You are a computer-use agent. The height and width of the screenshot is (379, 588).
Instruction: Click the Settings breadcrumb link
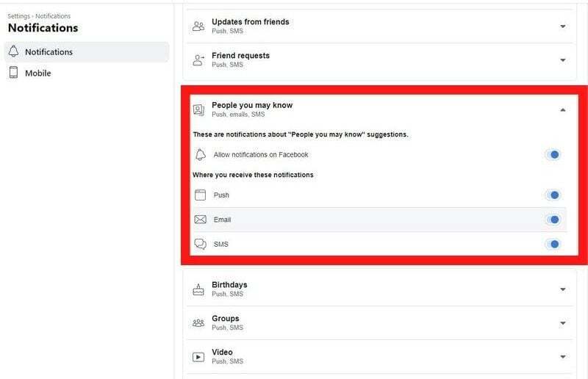pyautogui.click(x=18, y=16)
